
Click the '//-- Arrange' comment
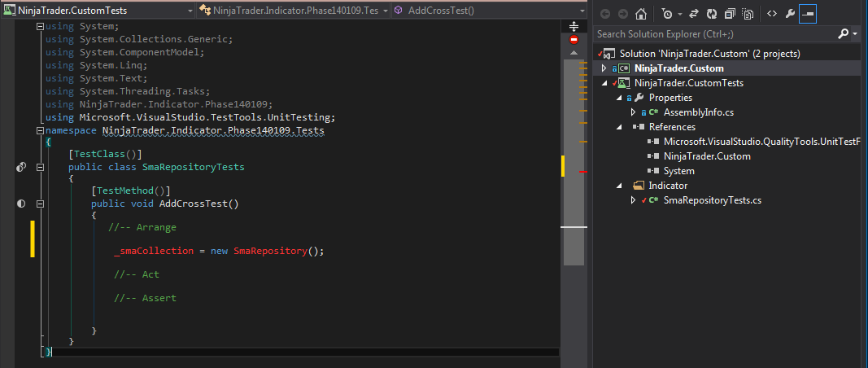142,227
